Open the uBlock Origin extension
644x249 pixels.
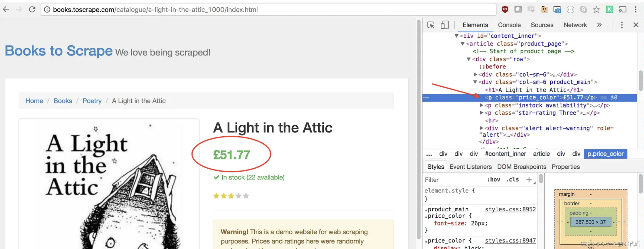505,9
